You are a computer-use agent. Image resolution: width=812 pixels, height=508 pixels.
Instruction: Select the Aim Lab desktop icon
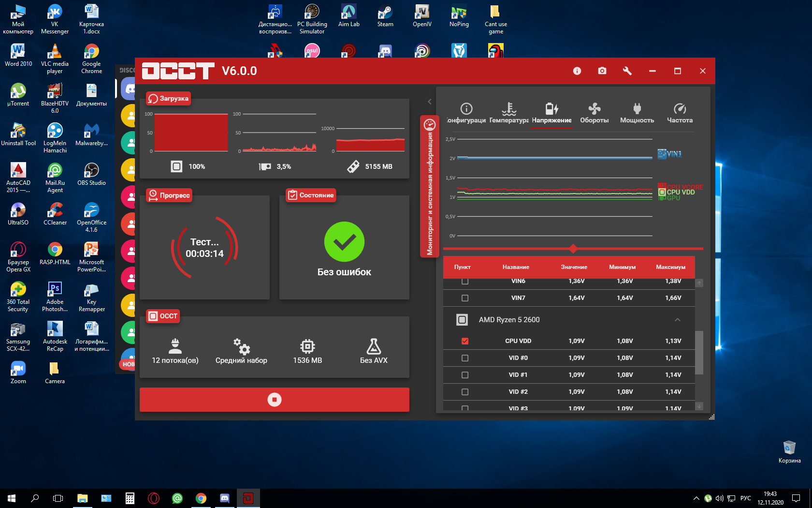click(x=349, y=16)
